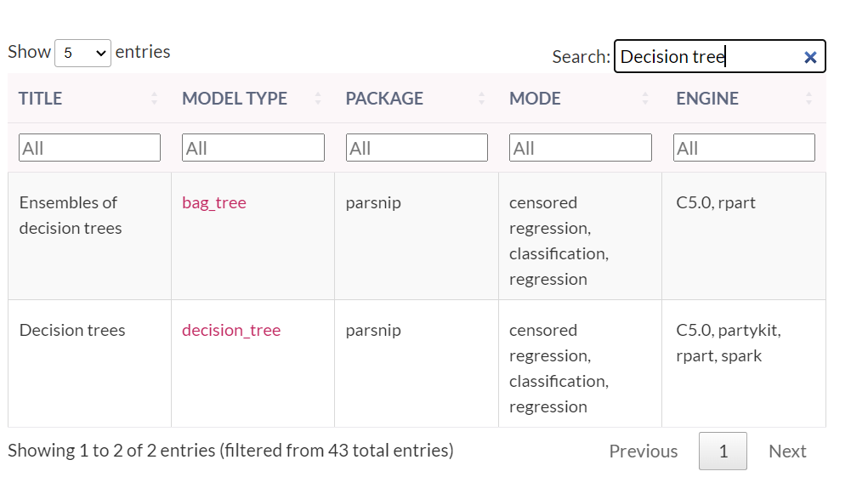This screenshot has height=494, width=868.
Task: Select the Decision trees title cell
Action: click(x=72, y=330)
